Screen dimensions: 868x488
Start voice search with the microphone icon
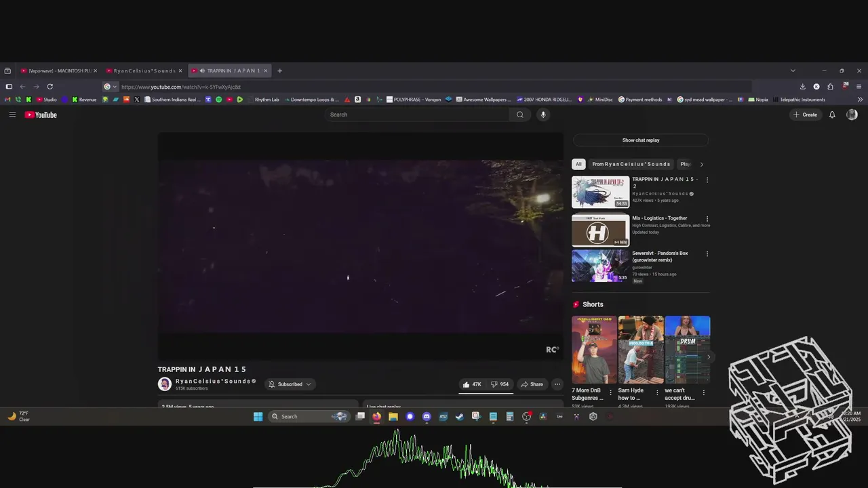pyautogui.click(x=543, y=115)
